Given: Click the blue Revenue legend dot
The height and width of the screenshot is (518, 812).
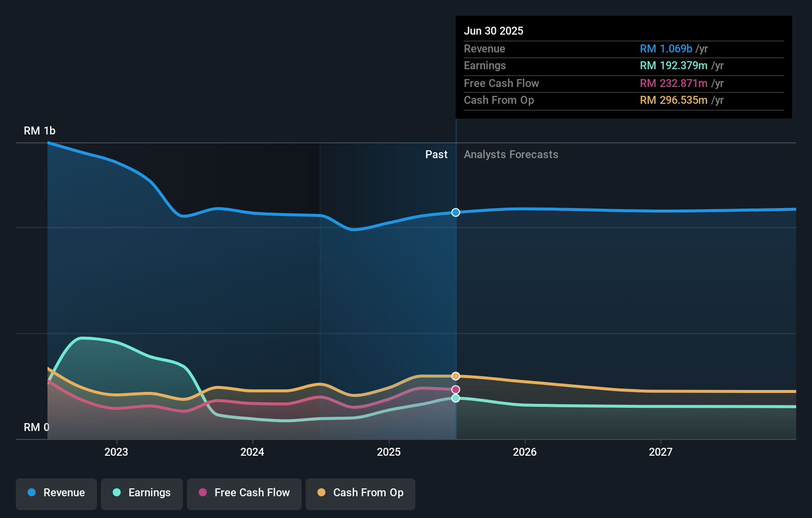Looking at the screenshot, I should (33, 493).
